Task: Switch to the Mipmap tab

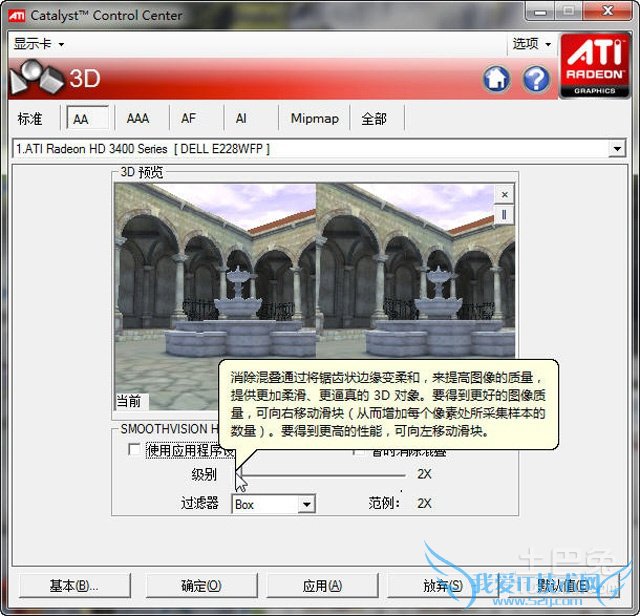Action: click(x=314, y=118)
